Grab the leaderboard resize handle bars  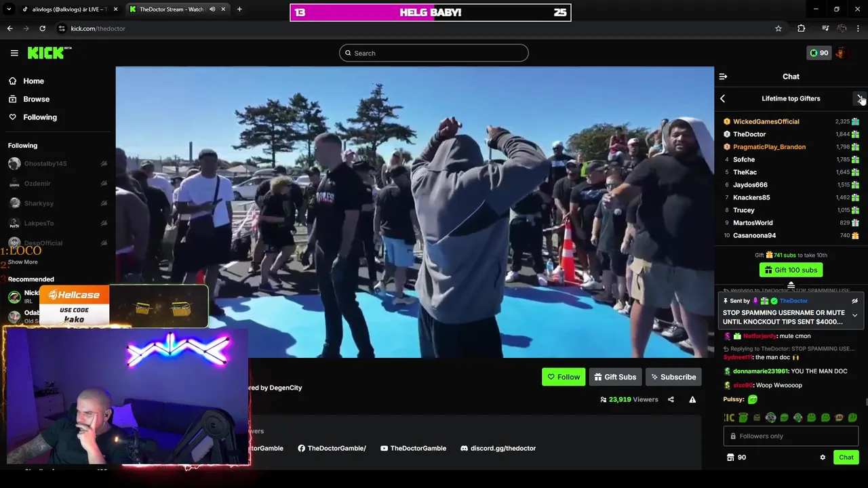[791, 285]
